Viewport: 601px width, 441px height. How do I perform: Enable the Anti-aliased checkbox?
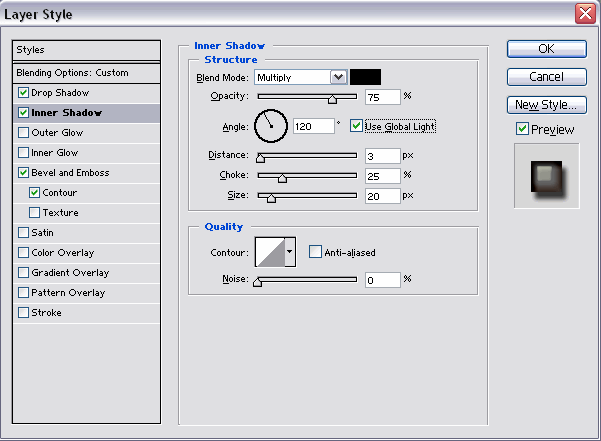pos(315,252)
